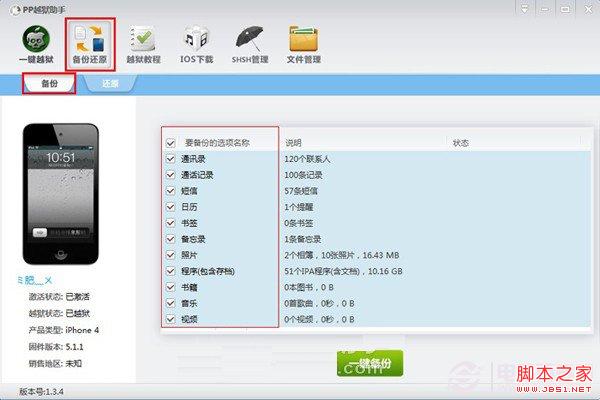This screenshot has height=400, width=600.
Task: Open the 文件管理 folder icon
Action: click(303, 44)
